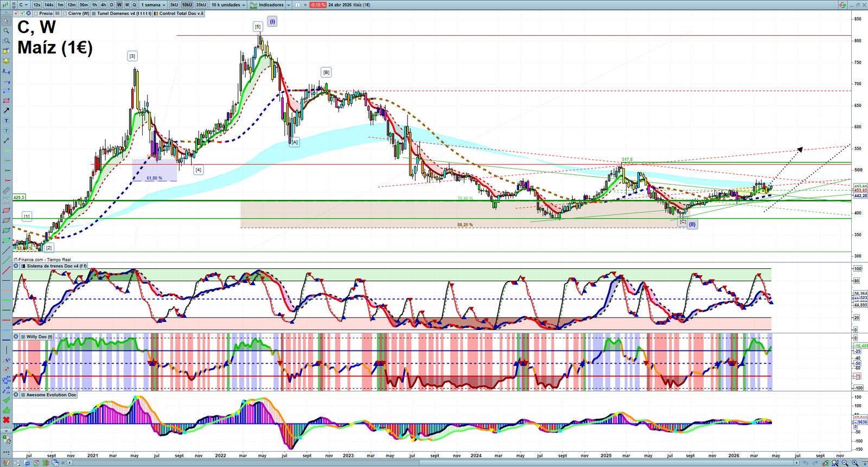Click the -0,15 % change indicator
This screenshot has width=868, height=467.
[317, 5]
